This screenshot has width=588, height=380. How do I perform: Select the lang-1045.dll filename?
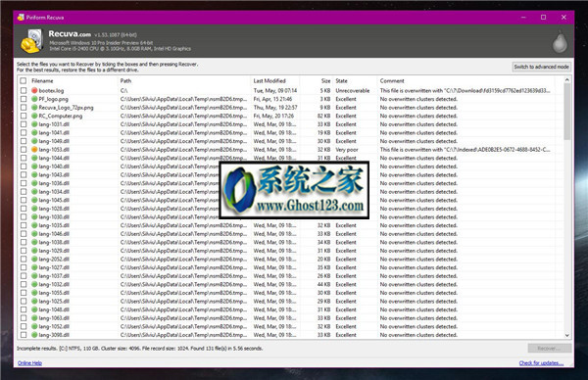pos(54,200)
